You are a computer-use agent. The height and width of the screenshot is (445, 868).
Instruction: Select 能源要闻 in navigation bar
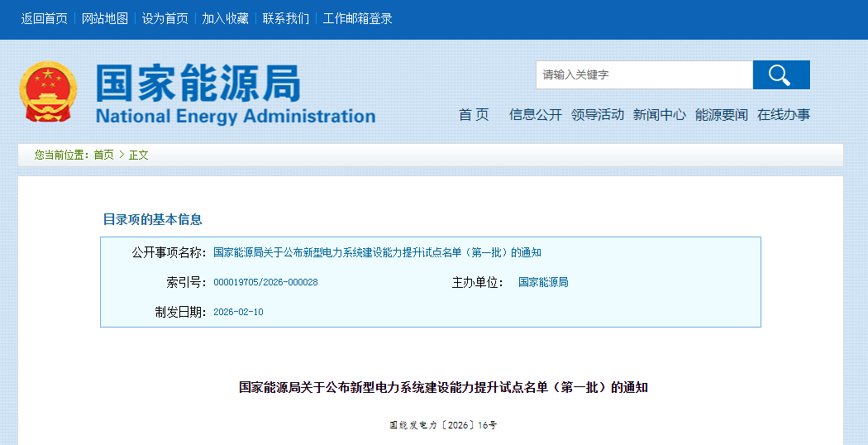[721, 115]
